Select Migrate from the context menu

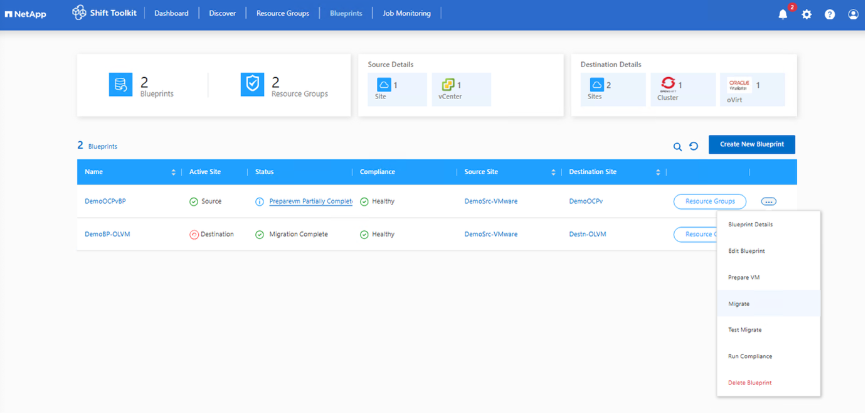739,304
